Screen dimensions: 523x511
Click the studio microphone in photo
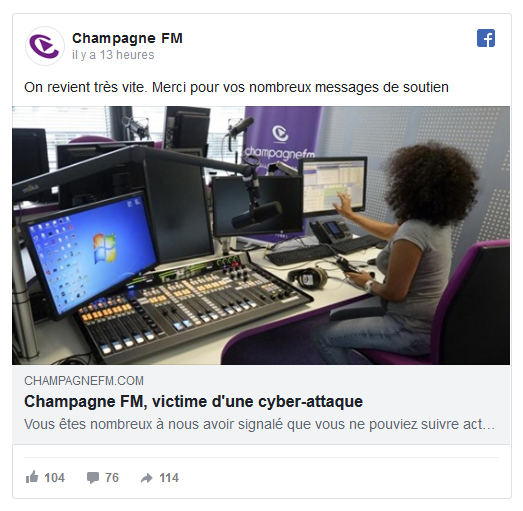pos(257,213)
